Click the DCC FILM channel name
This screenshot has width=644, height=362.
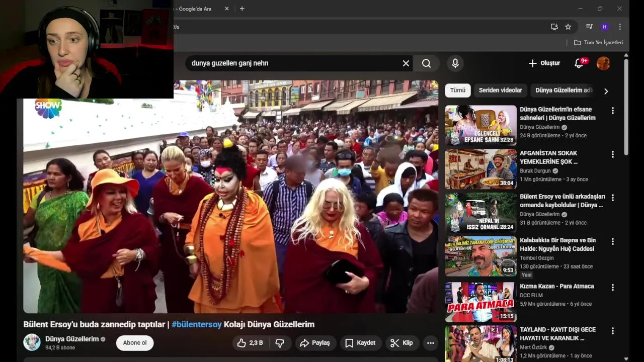(531, 295)
